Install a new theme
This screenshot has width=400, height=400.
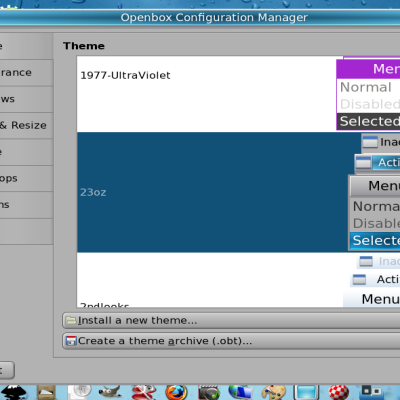(x=231, y=320)
